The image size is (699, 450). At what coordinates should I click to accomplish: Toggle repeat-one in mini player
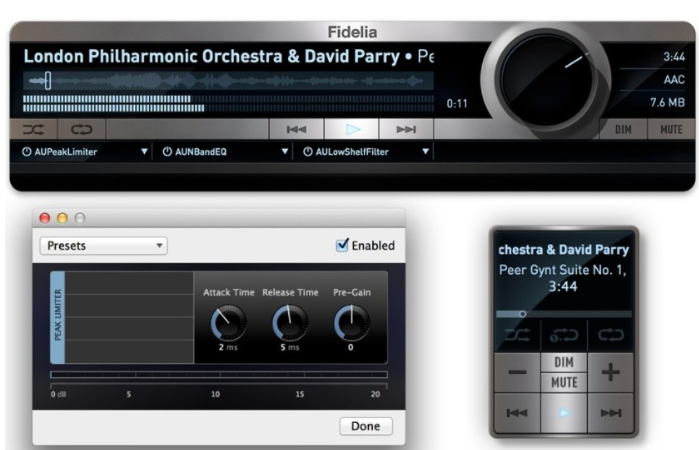click(x=564, y=335)
